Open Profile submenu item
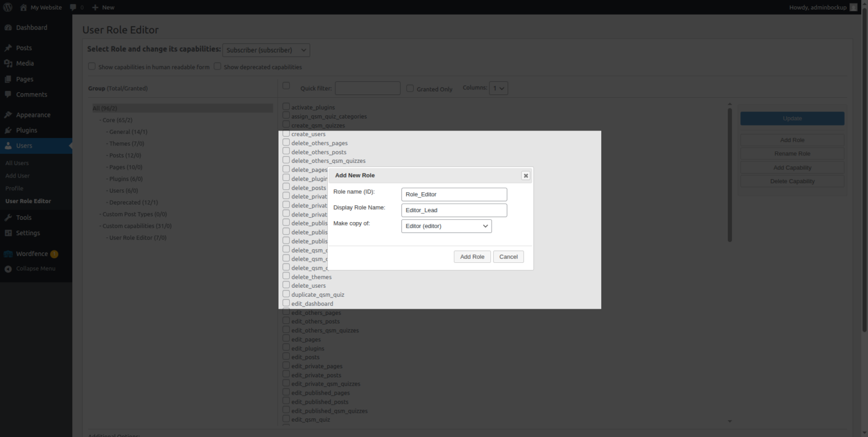The width and height of the screenshot is (868, 437). [x=14, y=188]
